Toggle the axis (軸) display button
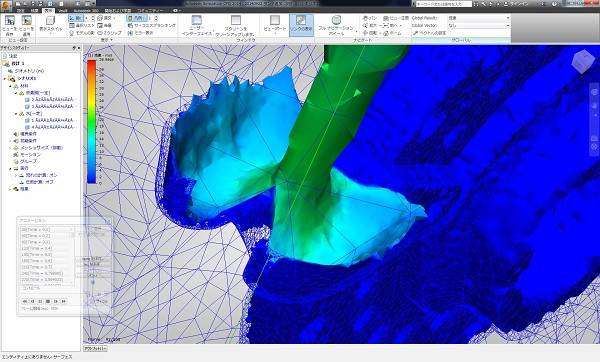Viewport: 600px width, 362px height. coord(75,18)
